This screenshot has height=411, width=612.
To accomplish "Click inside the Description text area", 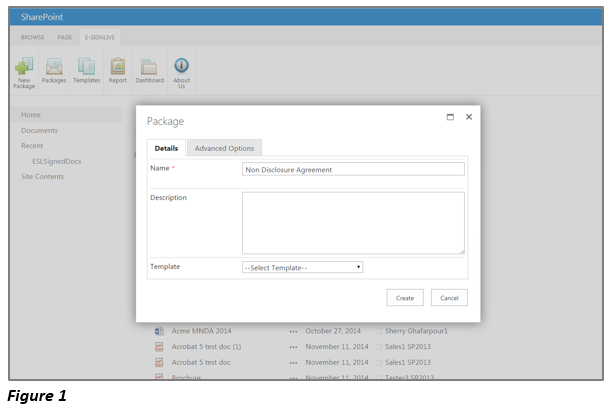I will coord(353,223).
